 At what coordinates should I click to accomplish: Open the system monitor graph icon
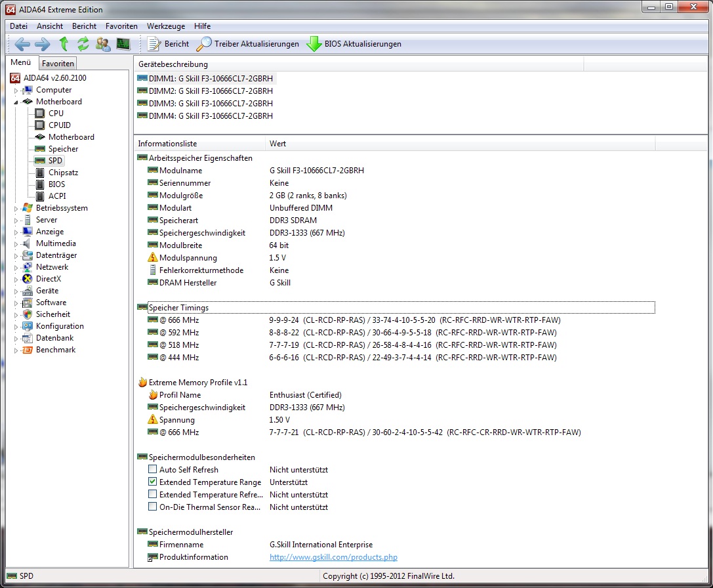[123, 44]
